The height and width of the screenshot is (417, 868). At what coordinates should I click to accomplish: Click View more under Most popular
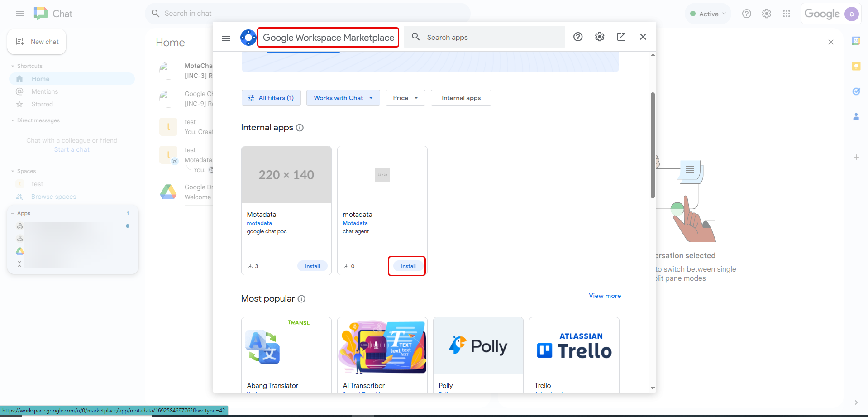[605, 296]
